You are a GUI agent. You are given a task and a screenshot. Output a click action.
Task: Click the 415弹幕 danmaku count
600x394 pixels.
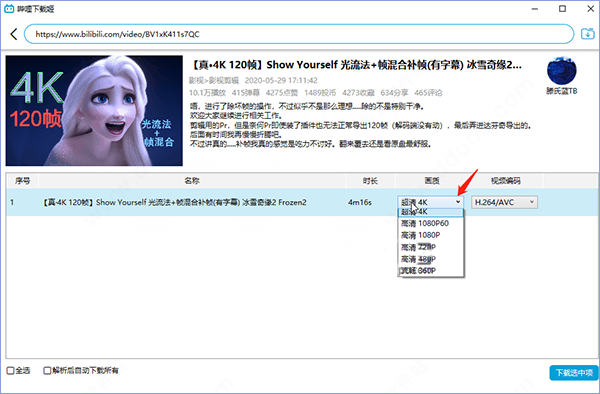click(x=246, y=93)
